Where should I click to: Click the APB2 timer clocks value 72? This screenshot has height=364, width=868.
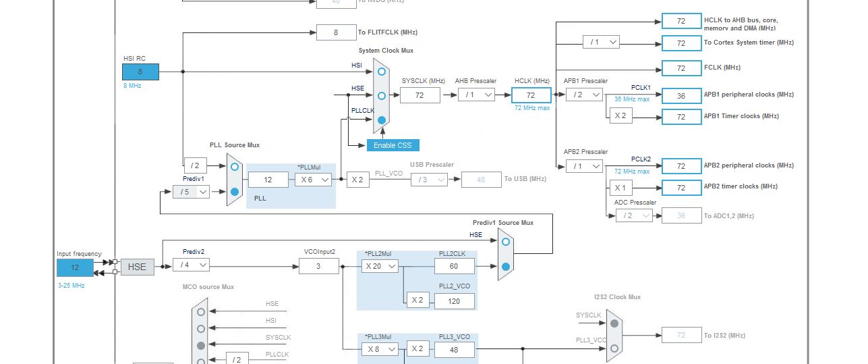682,188
